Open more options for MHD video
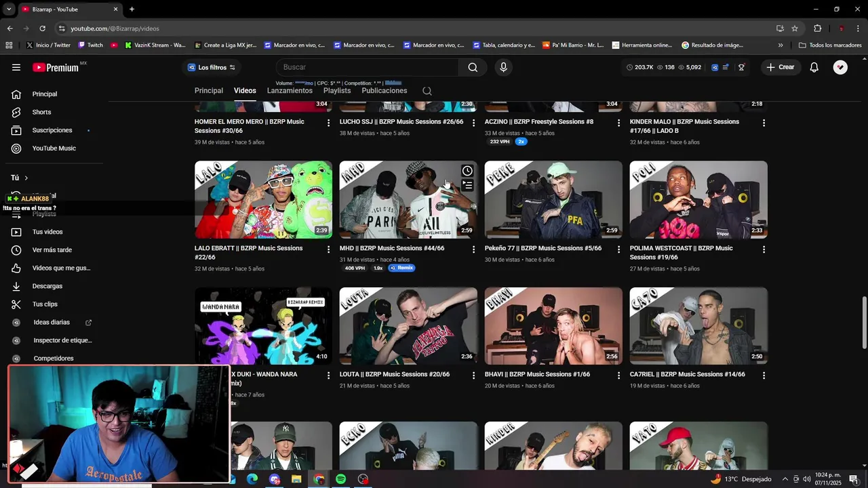This screenshot has height=488, width=868. pyautogui.click(x=473, y=249)
